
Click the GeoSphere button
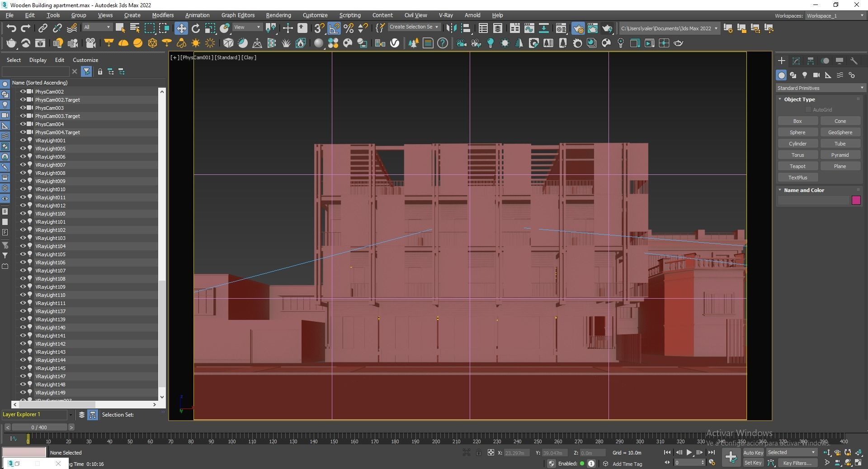coord(840,132)
